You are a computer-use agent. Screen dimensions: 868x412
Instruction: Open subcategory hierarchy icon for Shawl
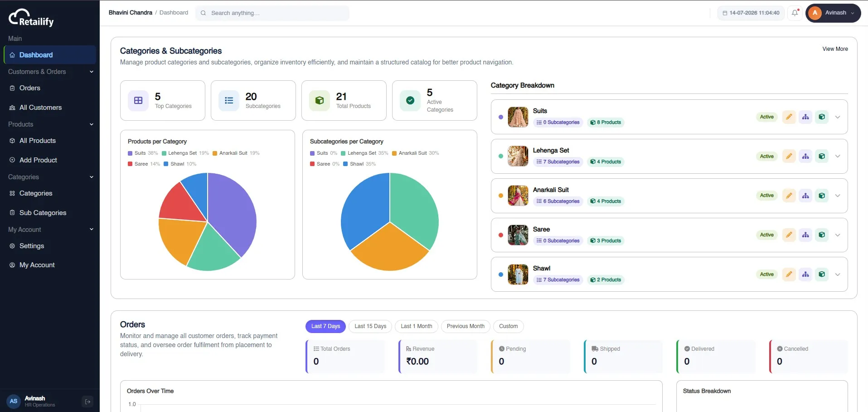(805, 274)
